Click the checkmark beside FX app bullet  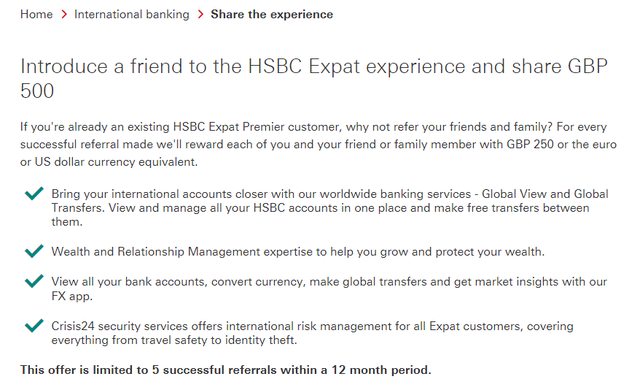[x=34, y=281]
